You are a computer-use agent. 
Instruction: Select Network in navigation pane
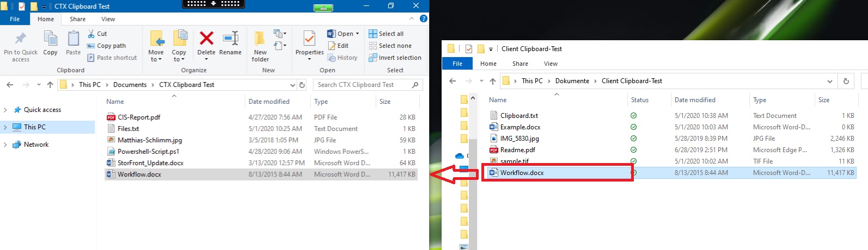tap(36, 145)
